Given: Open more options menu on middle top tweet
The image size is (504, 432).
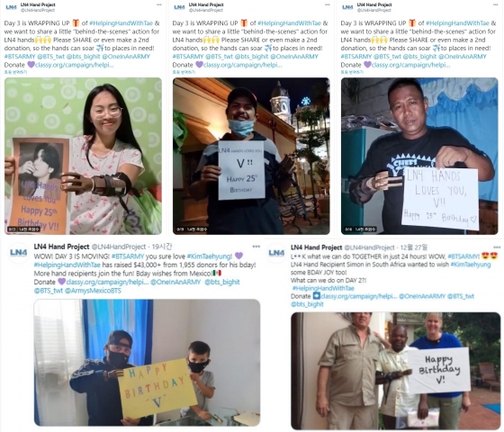Looking at the screenshot, I should 328,4.
